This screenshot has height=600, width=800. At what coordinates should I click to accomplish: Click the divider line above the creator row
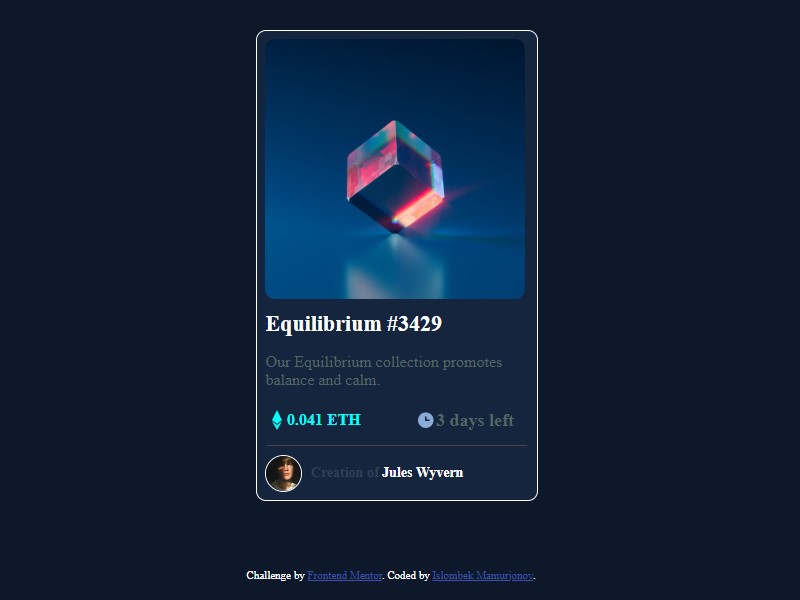[x=397, y=445]
